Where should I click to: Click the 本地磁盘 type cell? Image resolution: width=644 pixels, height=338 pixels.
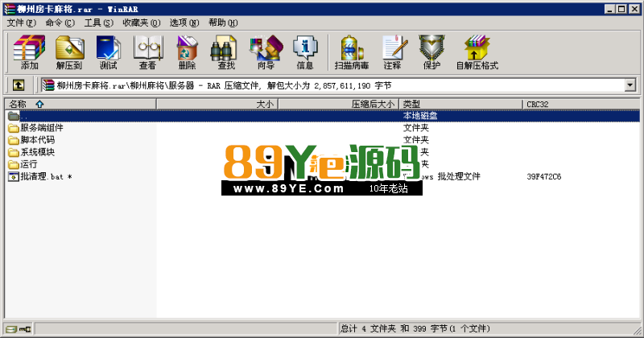tap(419, 116)
